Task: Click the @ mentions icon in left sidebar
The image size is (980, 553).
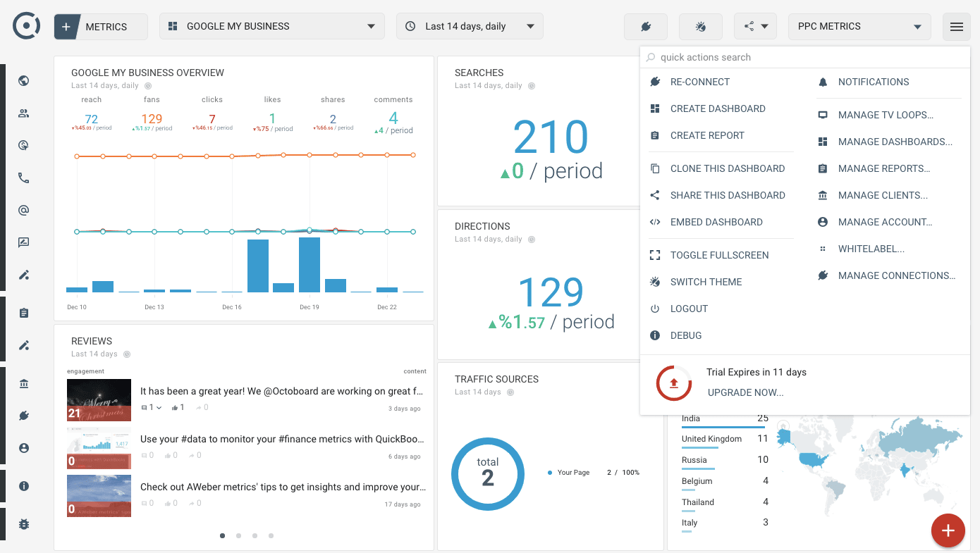Action: pos(23,210)
